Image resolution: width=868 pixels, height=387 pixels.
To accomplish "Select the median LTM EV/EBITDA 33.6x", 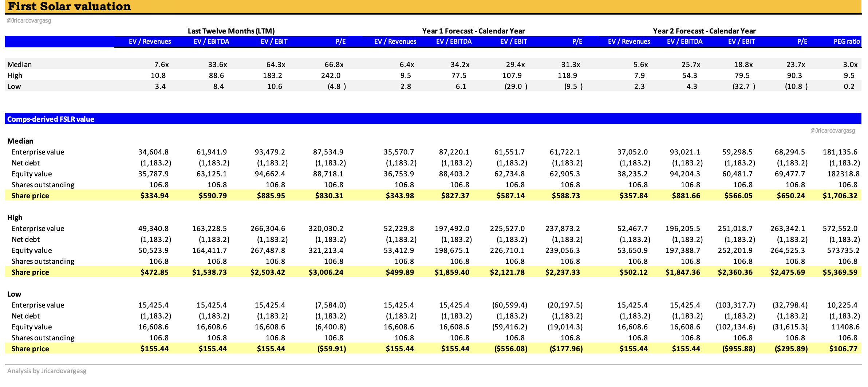I will 217,64.
